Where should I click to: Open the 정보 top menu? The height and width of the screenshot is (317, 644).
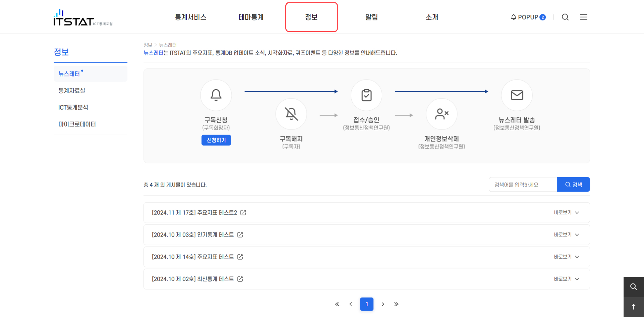pos(311,17)
